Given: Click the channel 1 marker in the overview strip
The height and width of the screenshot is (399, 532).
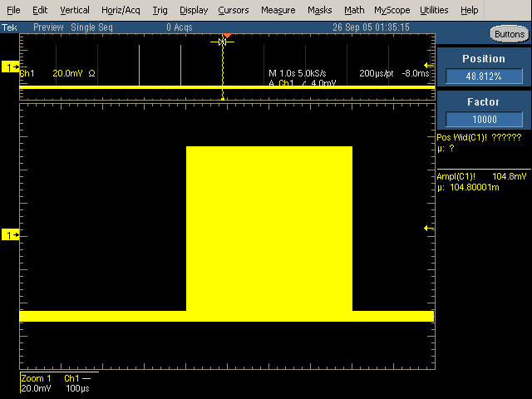Looking at the screenshot, I should pos(11,66).
